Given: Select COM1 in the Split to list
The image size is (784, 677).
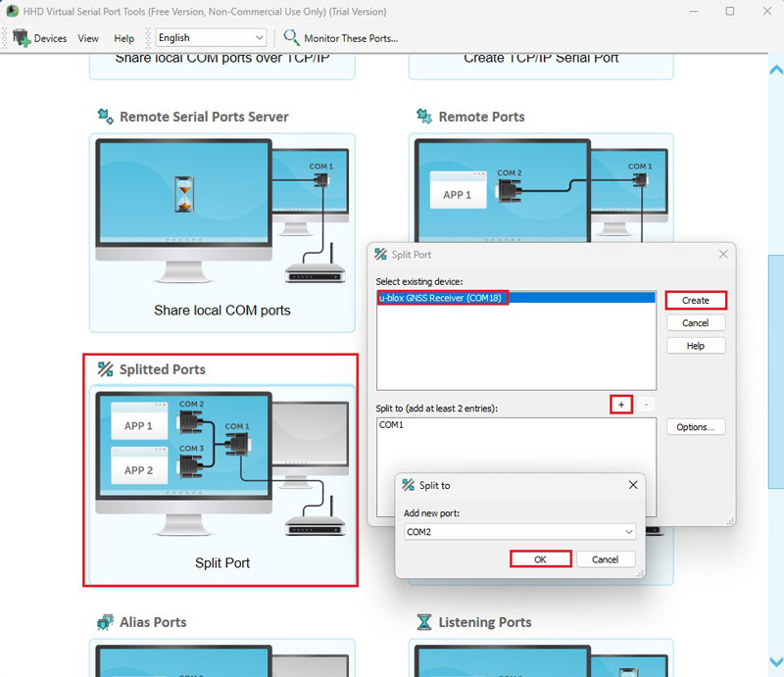Looking at the screenshot, I should click(392, 425).
